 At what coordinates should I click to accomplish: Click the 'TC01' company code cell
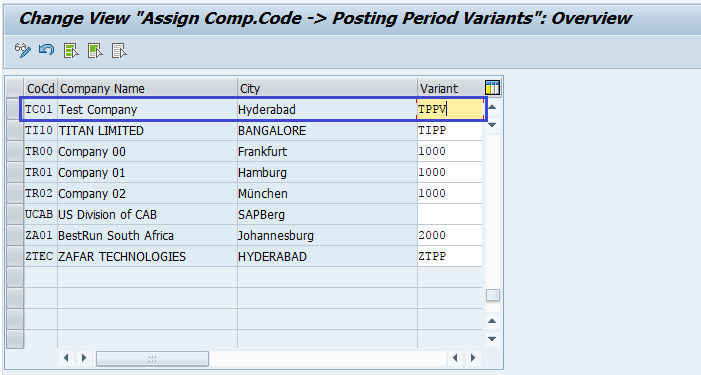[41, 110]
